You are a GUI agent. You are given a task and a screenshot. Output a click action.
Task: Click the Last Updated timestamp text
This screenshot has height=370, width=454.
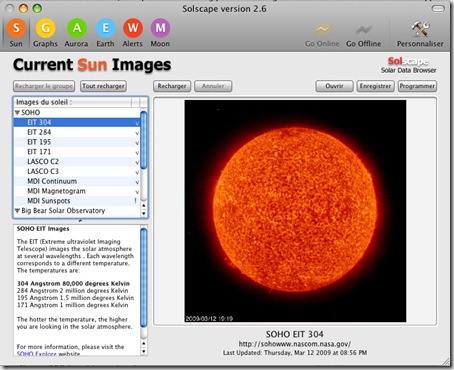(x=295, y=352)
